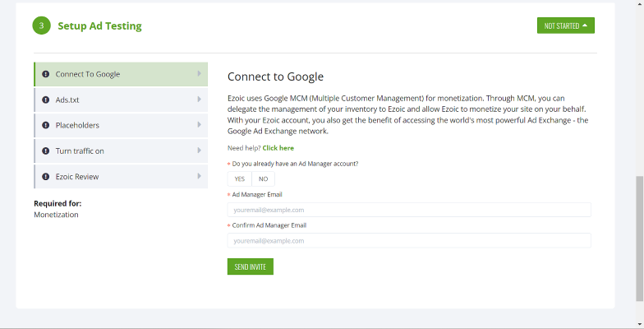The width and height of the screenshot is (644, 329).
Task: Expand the Ezoic Review arrow chevron
Action: [199, 176]
